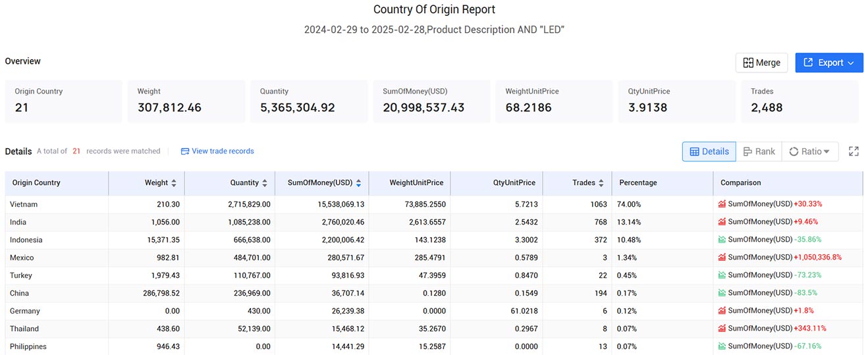Click Trades overview value 2,488

click(x=767, y=107)
